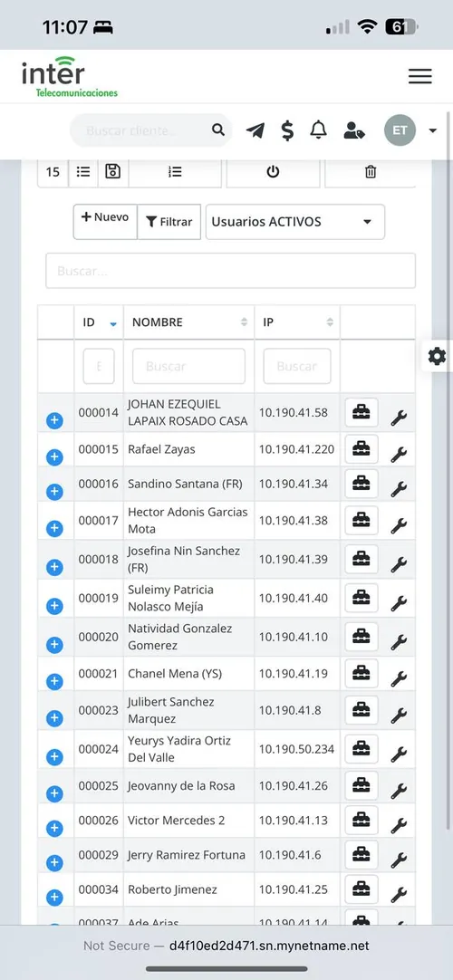453x980 pixels.
Task: Click toolbox icon for JOHAN EZEQUIEL row
Action: tap(361, 412)
